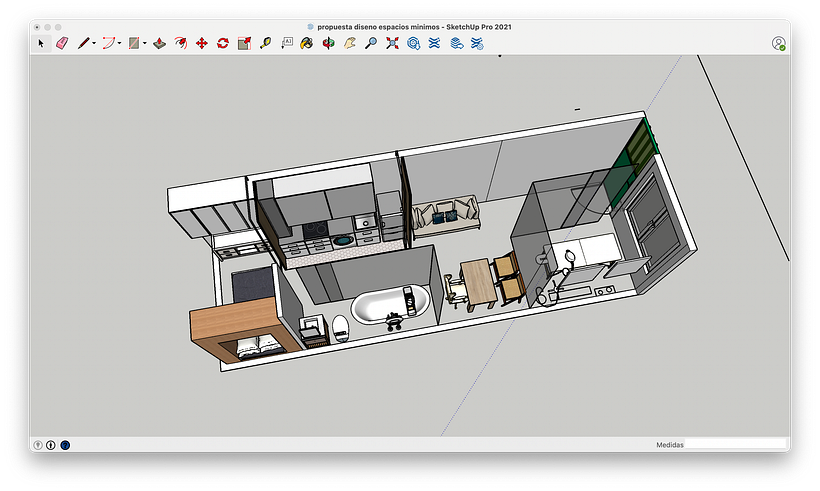The image size is (820, 491).
Task: Open 3D Warehouse
Action: [x=414, y=43]
